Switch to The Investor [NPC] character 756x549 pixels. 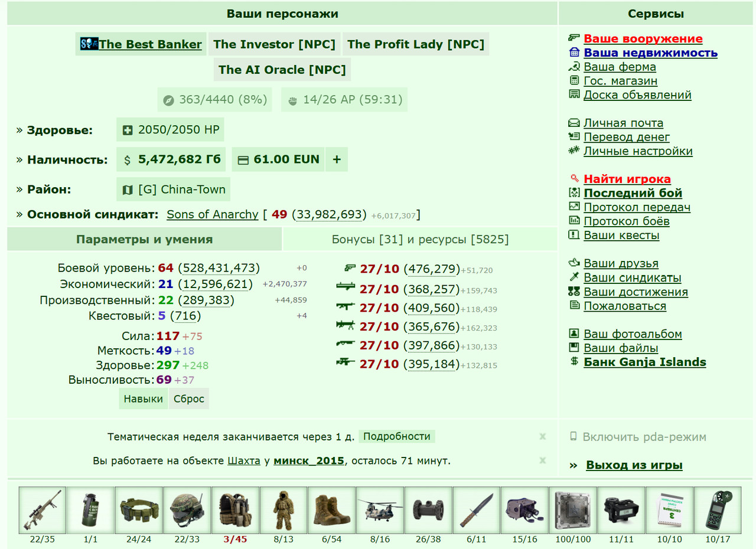pyautogui.click(x=274, y=44)
